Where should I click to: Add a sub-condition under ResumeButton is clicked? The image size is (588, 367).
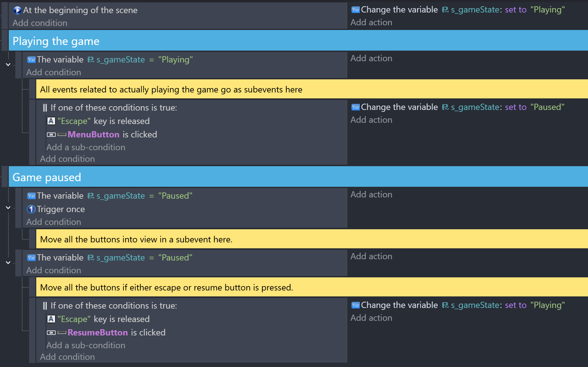(86, 345)
